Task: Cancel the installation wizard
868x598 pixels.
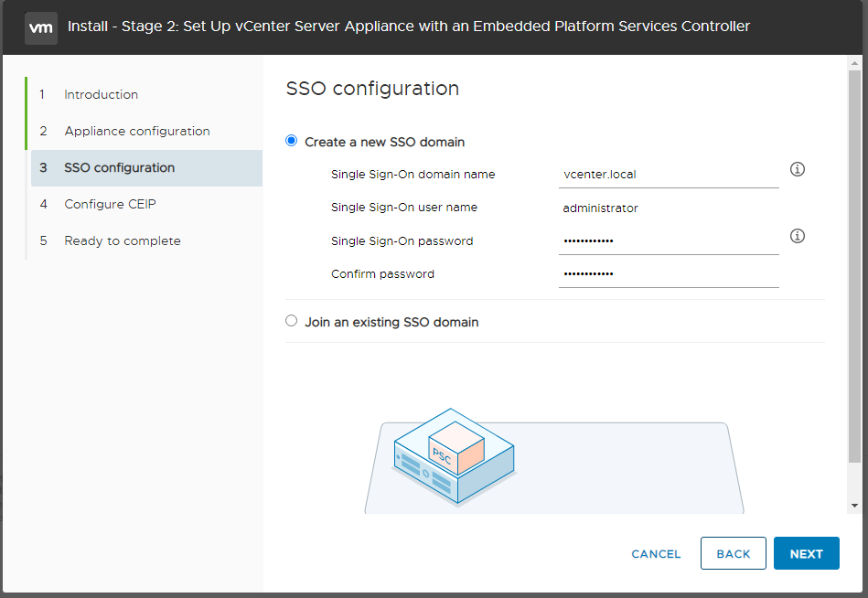Action: [656, 554]
